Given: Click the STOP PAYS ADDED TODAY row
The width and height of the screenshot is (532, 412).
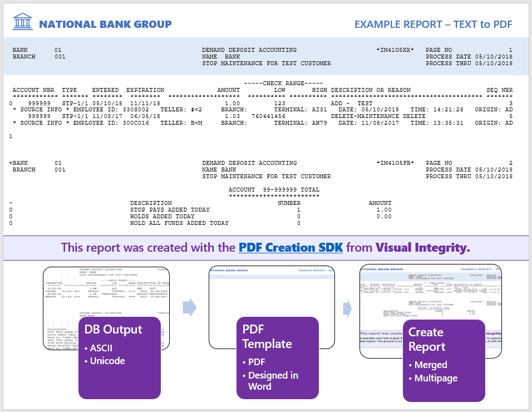Looking at the screenshot, I should coord(260,210).
